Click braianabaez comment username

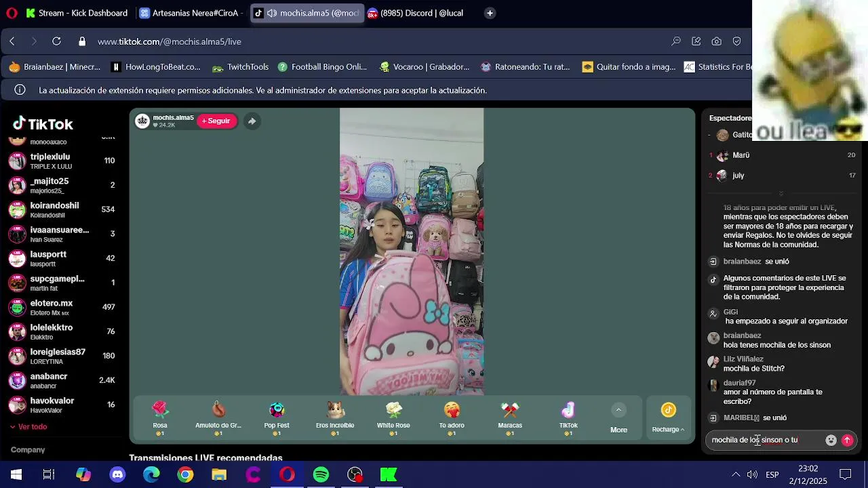pos(742,335)
